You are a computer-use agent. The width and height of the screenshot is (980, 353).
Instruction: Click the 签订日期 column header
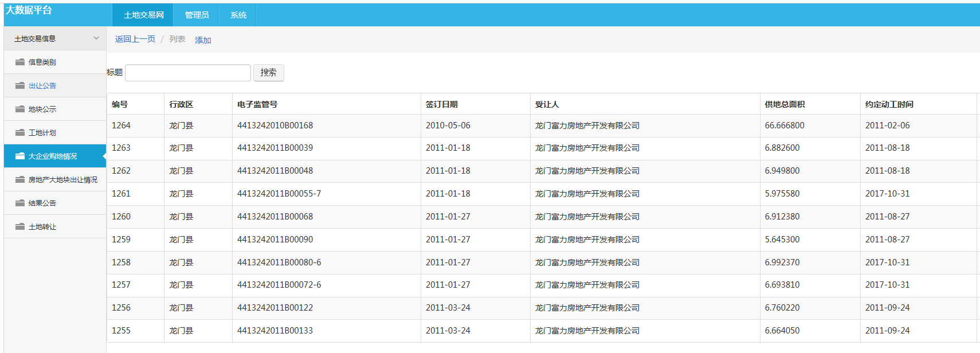click(x=442, y=104)
